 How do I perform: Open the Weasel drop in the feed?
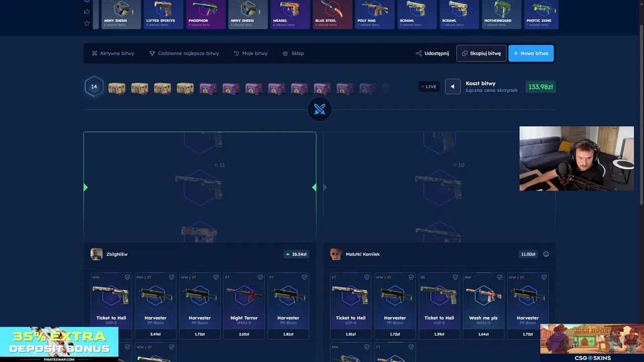290,14
